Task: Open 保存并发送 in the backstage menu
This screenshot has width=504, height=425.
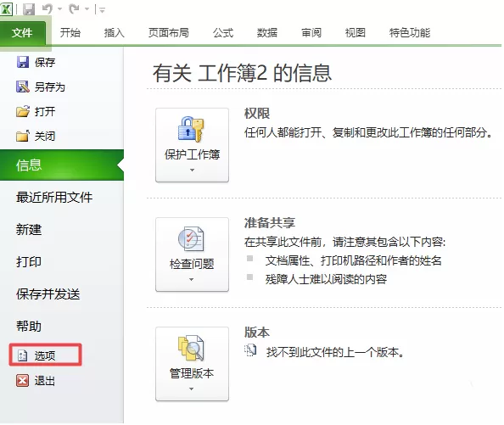Action: click(x=48, y=294)
